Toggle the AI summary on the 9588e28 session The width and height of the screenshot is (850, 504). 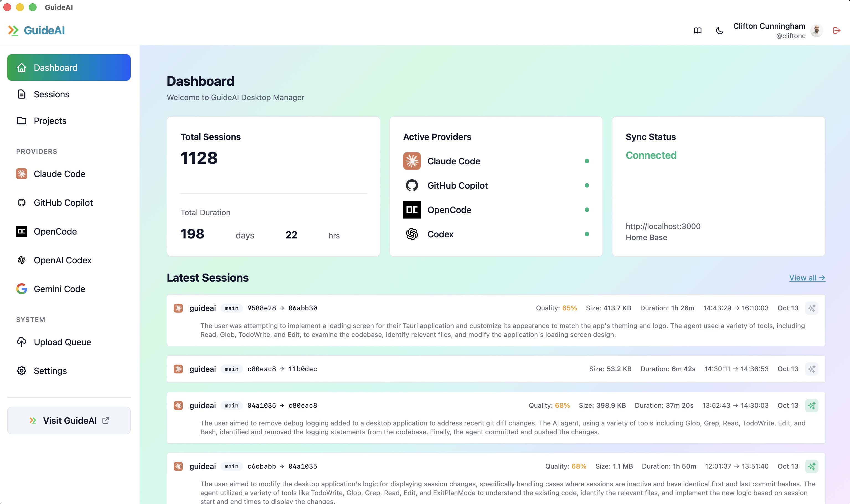tap(812, 308)
